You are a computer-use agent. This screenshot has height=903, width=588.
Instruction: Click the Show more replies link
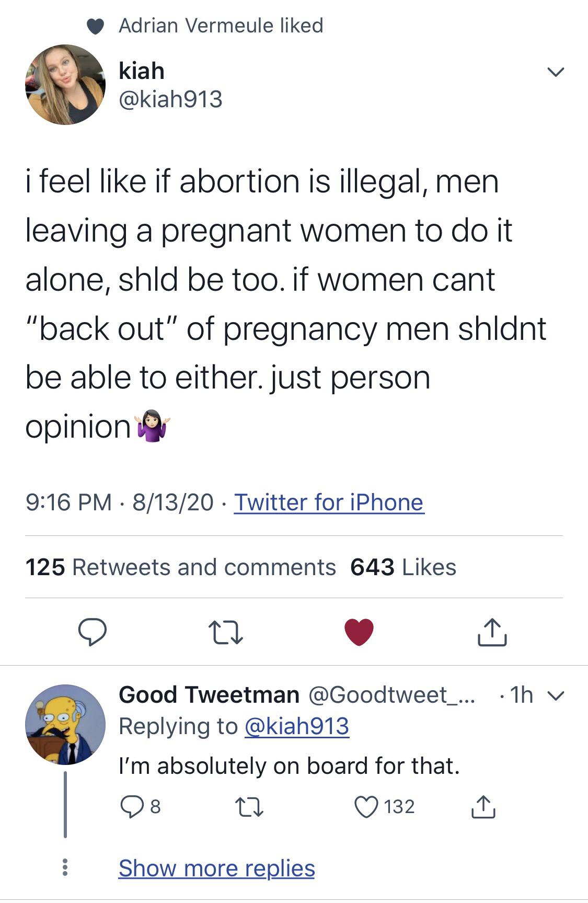(216, 868)
